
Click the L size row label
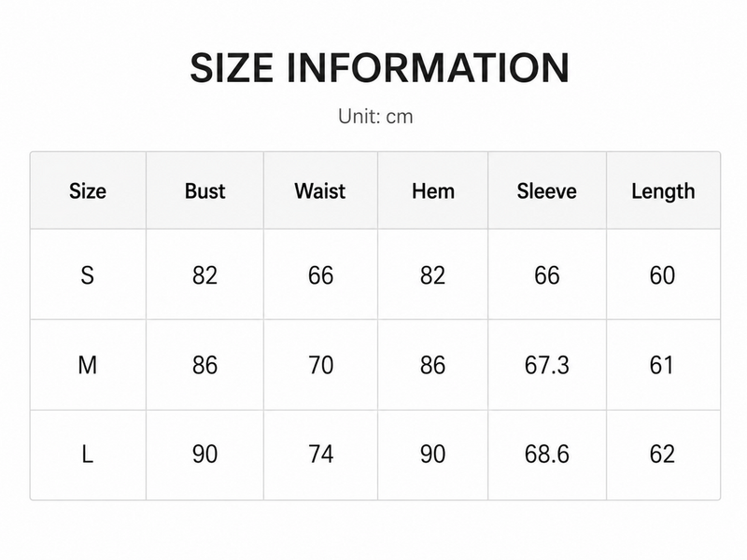(x=88, y=455)
